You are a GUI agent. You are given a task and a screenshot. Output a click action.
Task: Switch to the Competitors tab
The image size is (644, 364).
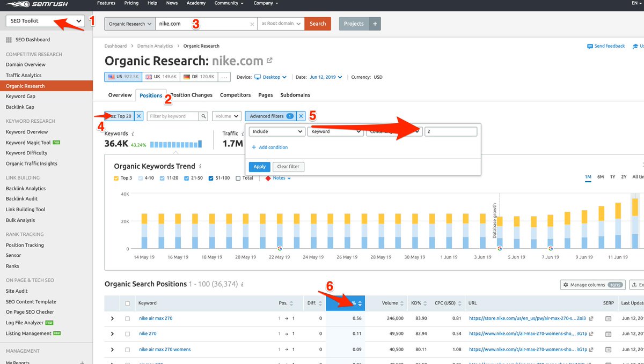click(x=235, y=95)
